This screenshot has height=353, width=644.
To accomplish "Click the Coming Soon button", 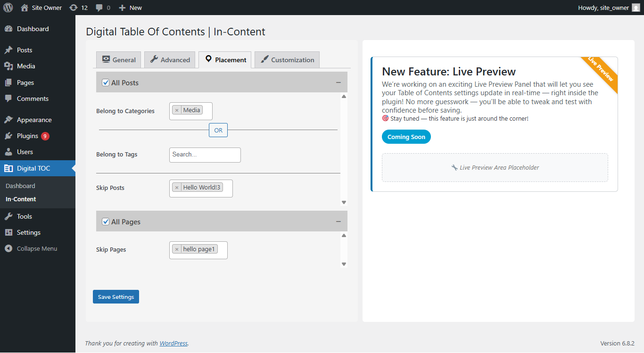I will tap(406, 137).
